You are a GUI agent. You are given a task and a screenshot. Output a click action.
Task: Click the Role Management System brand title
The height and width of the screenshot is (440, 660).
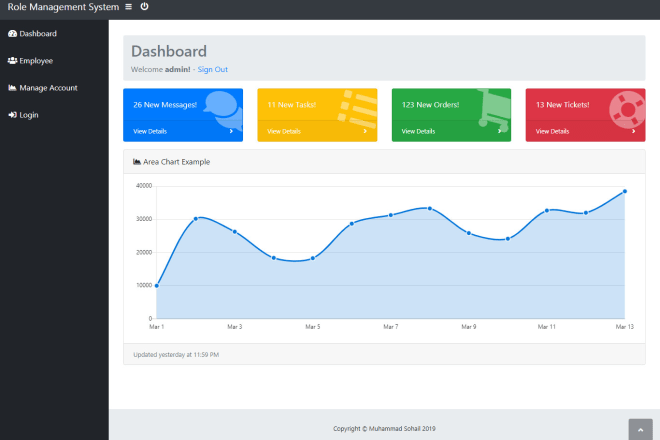click(x=63, y=7)
